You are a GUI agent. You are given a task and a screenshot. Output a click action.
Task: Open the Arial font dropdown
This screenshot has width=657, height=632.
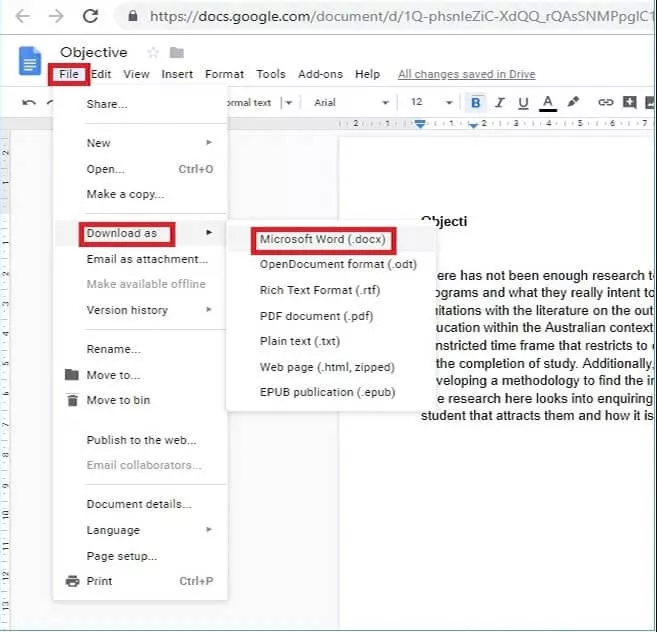coord(350,102)
